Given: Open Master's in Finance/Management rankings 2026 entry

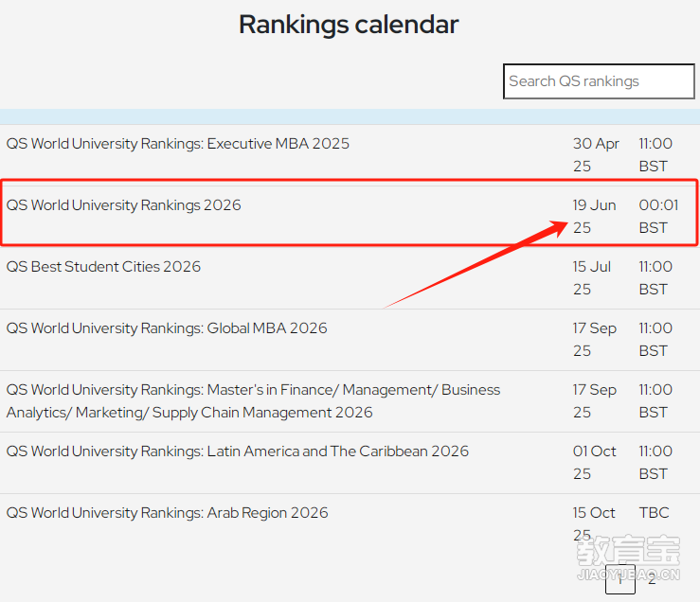Looking at the screenshot, I should (x=253, y=401).
